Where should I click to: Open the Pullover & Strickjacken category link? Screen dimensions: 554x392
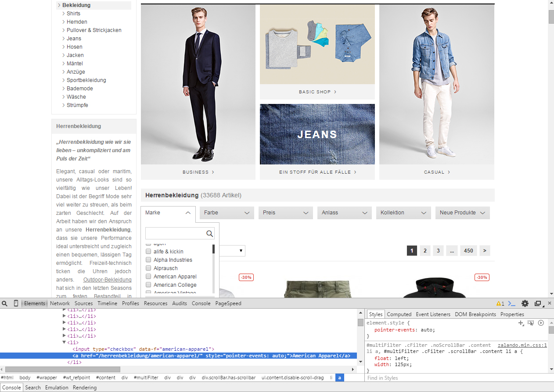94,30
